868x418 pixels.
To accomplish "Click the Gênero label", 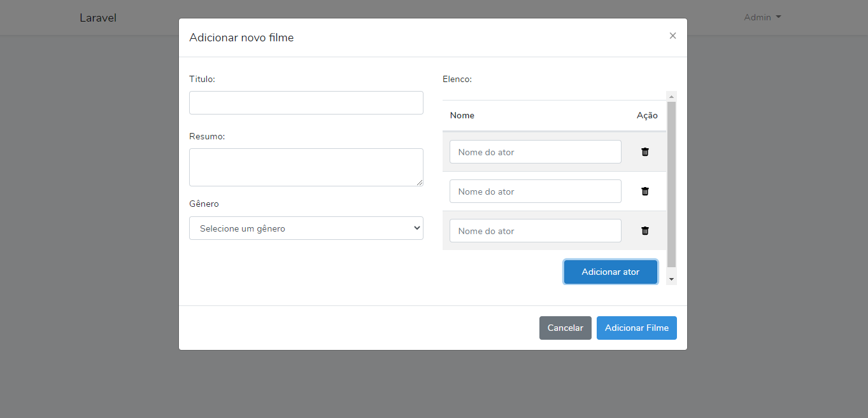I will pyautogui.click(x=204, y=204).
